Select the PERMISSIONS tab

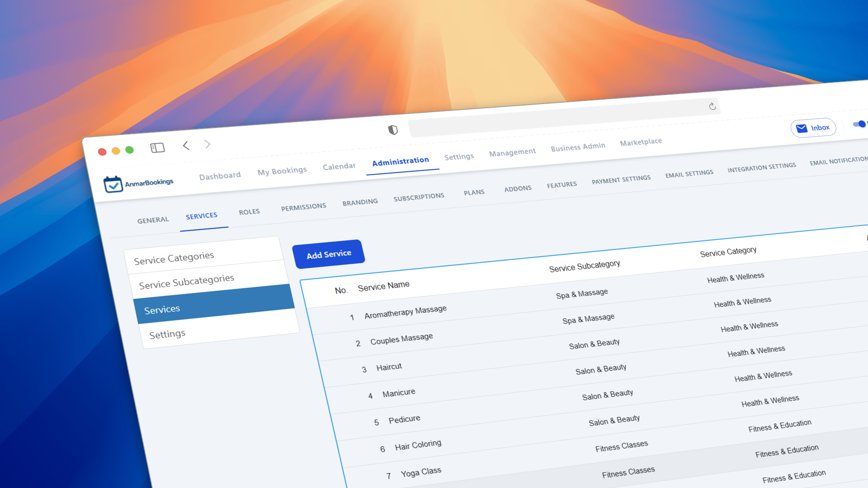click(303, 206)
